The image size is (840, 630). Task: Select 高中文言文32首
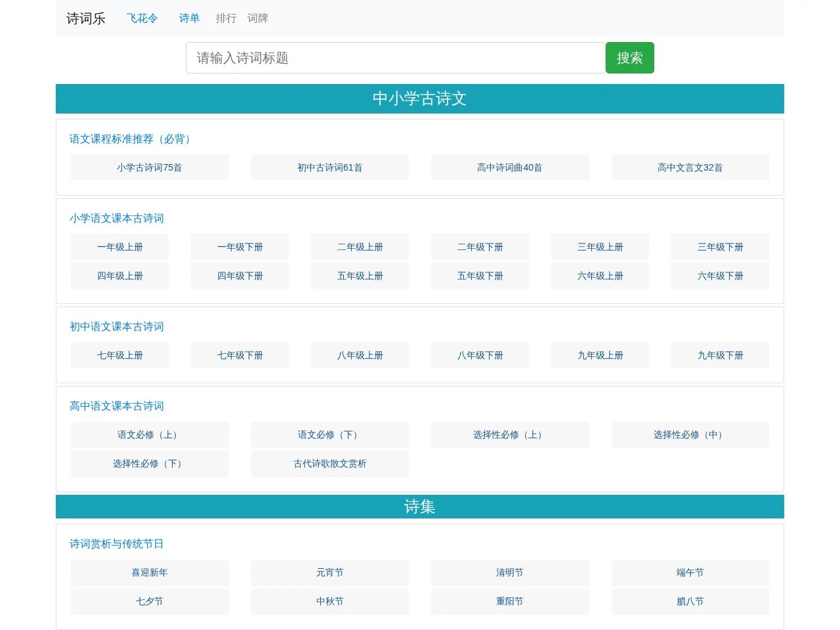pos(690,167)
